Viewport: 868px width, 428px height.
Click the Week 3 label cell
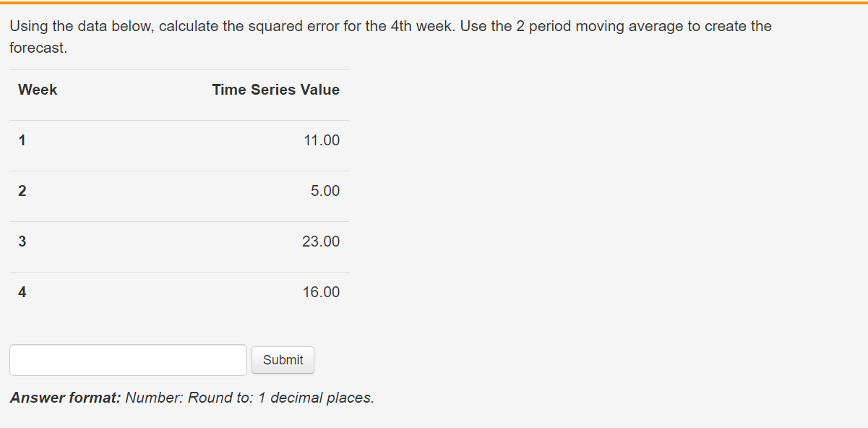click(22, 241)
